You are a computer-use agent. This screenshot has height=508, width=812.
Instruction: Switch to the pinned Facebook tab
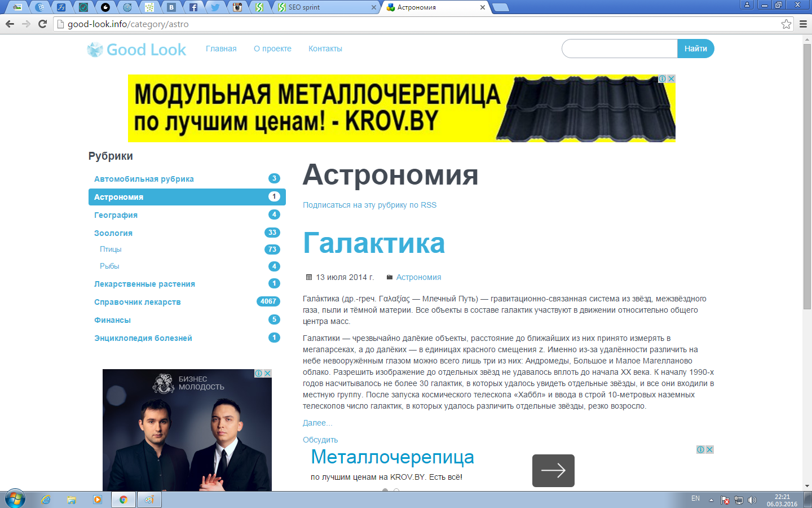click(x=193, y=7)
